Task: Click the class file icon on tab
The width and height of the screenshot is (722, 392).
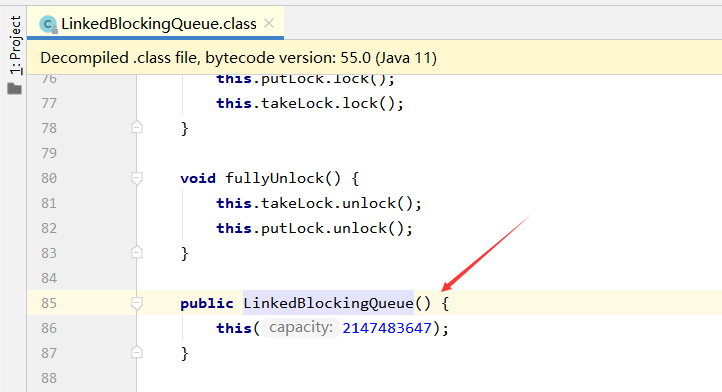Action: (x=48, y=24)
